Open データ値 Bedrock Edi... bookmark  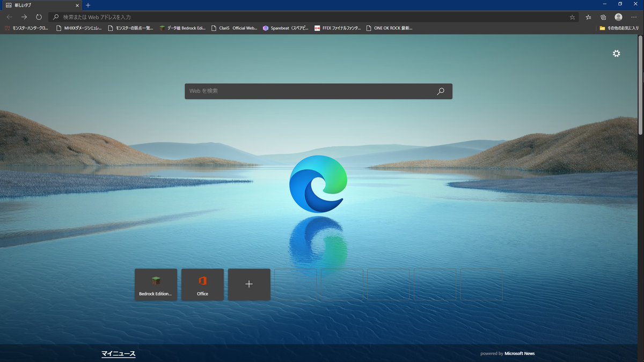click(181, 28)
